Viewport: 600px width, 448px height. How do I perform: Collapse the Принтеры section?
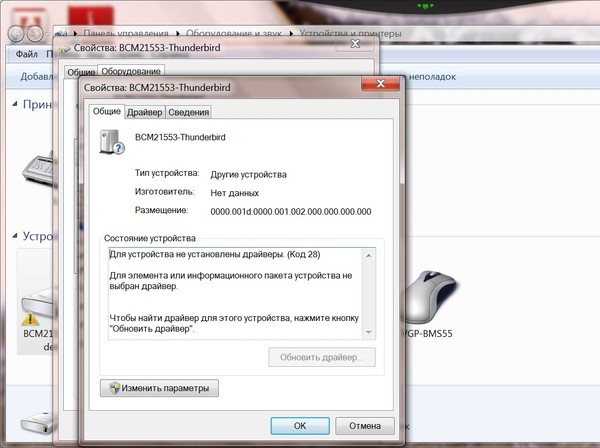(15, 104)
